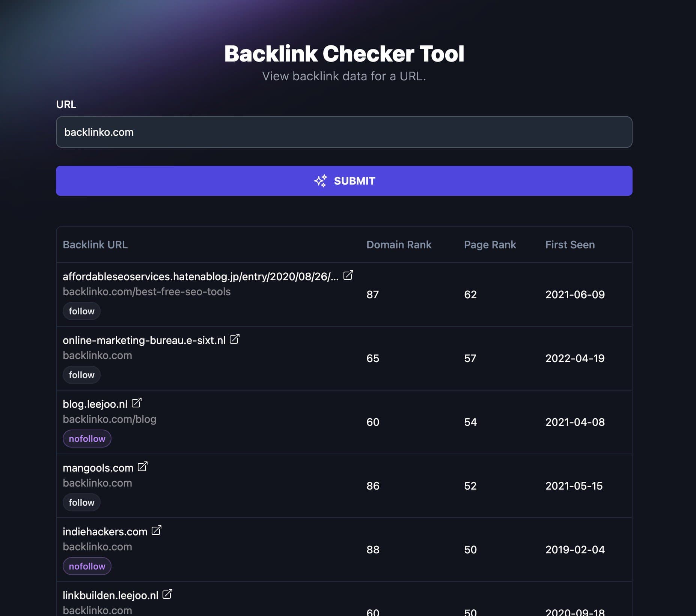Screen dimensions: 696x616
Task: Click the nofollow badge under blog.leejoo.nl
Action: (x=87, y=439)
